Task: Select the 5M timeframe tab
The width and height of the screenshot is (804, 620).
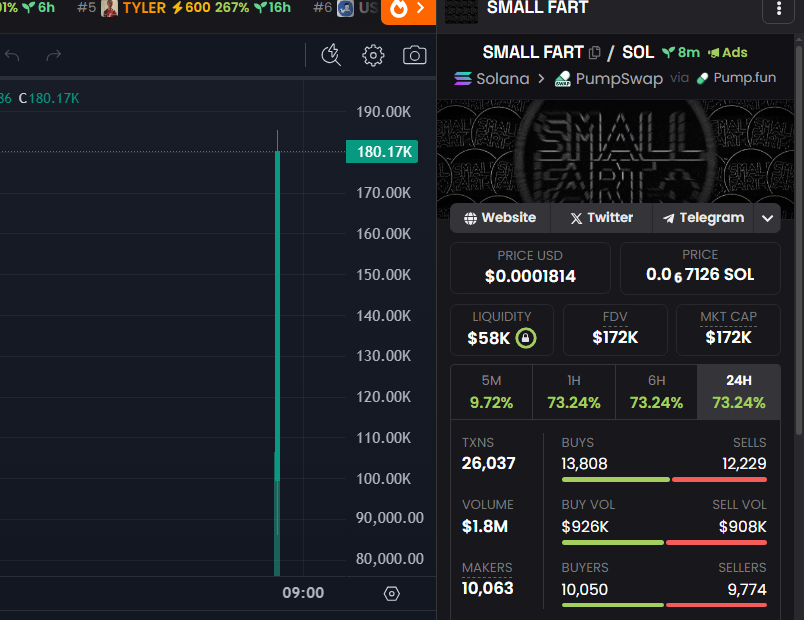Action: click(x=491, y=392)
